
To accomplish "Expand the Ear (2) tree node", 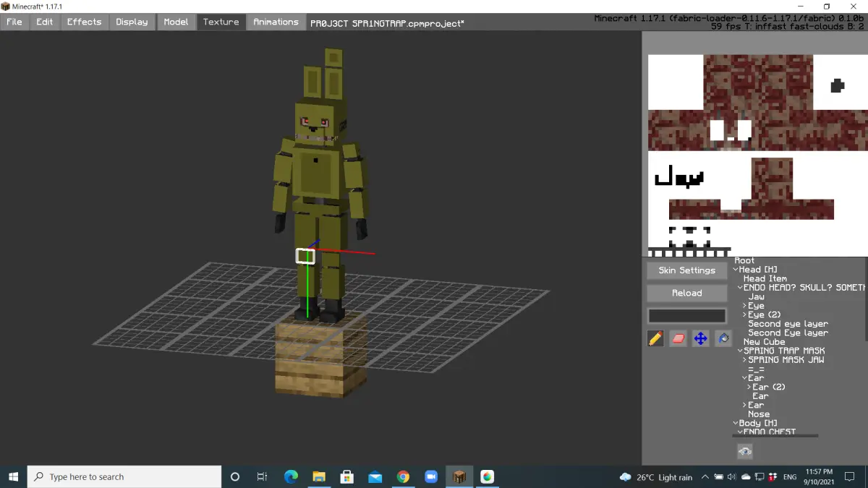I will [749, 388].
